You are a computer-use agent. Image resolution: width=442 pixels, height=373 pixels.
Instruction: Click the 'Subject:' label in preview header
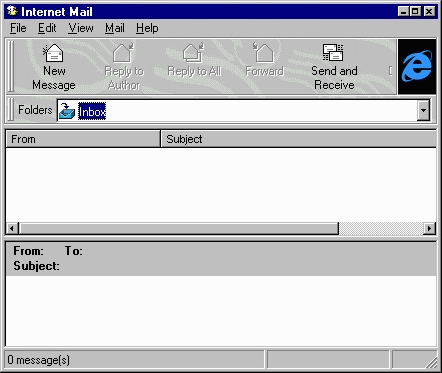coord(36,266)
